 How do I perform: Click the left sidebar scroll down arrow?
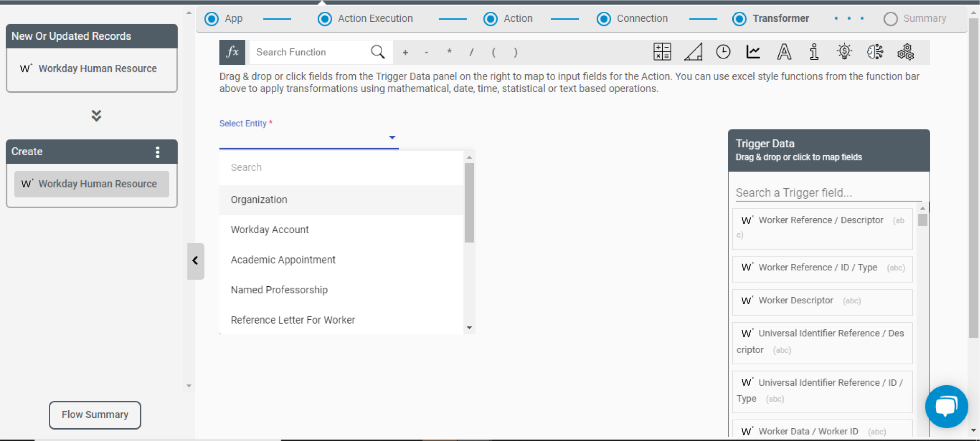189,386
